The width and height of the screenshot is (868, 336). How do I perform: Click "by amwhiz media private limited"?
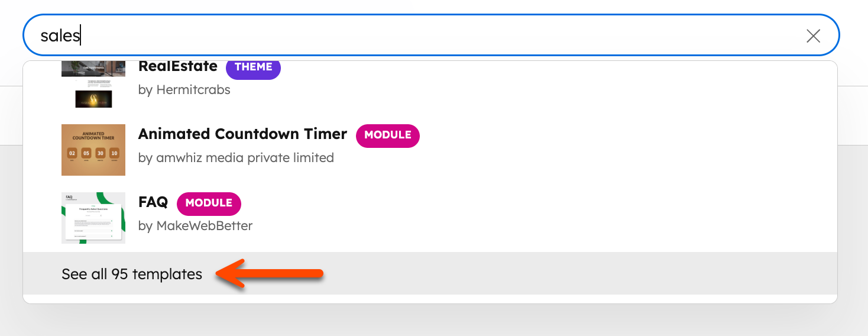(x=236, y=158)
